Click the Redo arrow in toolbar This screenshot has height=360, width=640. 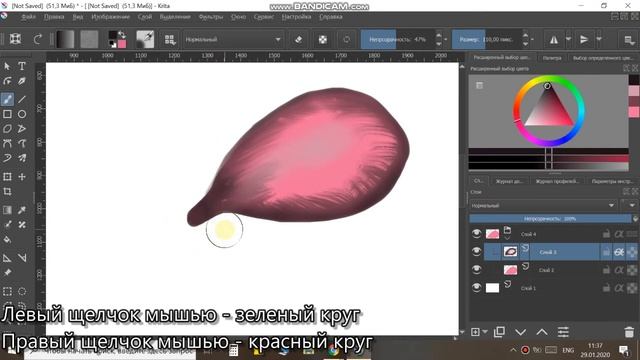tap(38, 39)
